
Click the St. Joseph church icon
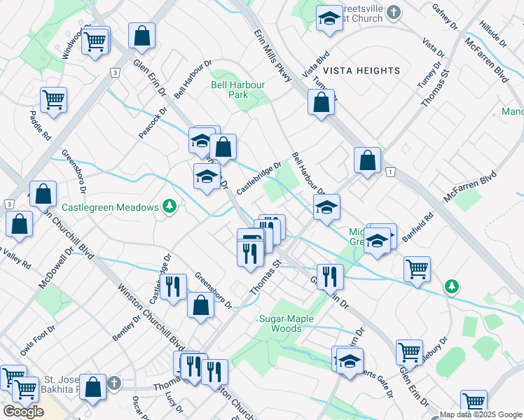tap(113, 383)
